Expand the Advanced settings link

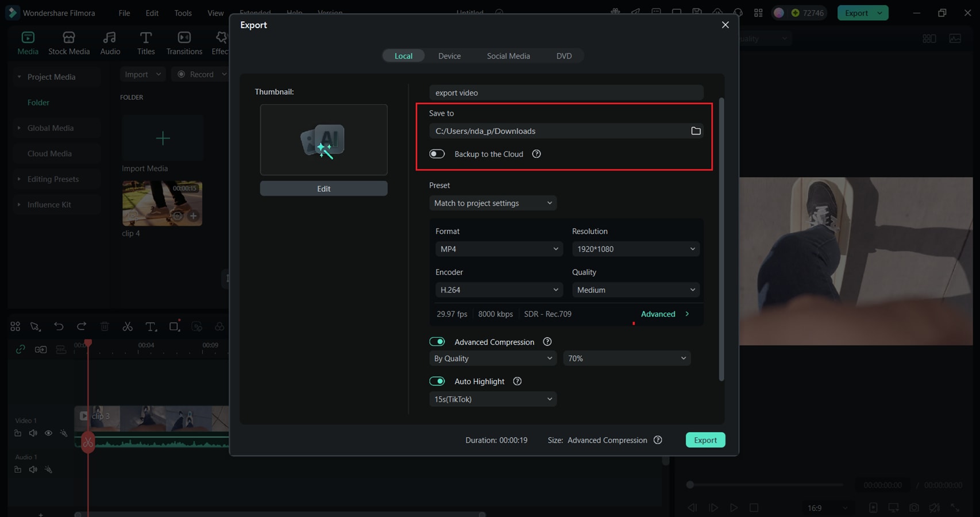(665, 314)
